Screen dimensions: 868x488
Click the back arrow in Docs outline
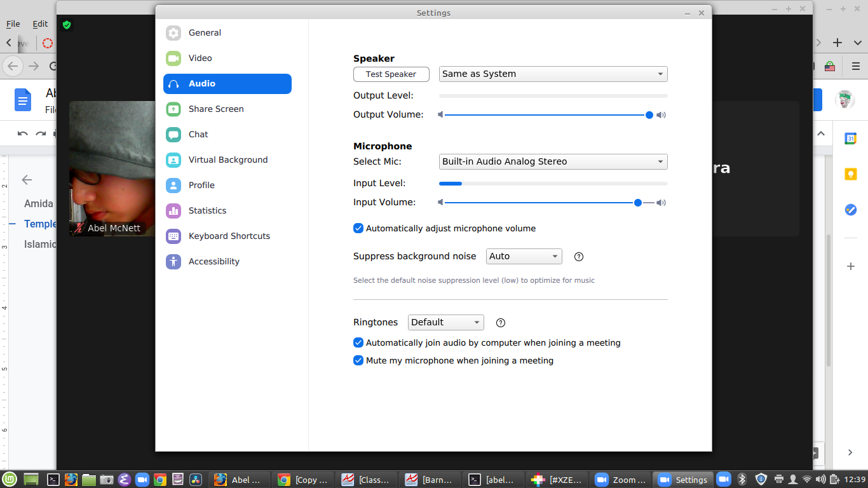[x=27, y=180]
